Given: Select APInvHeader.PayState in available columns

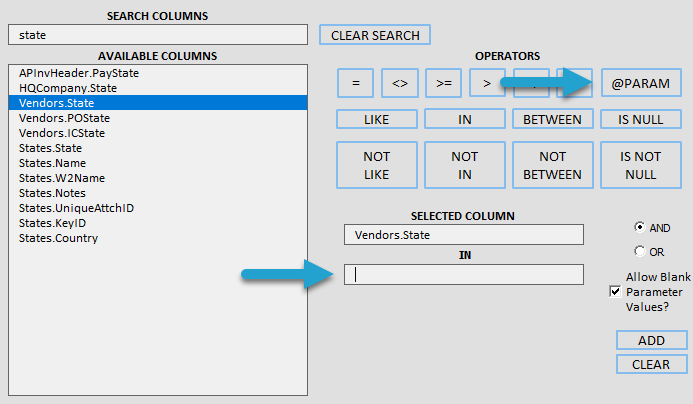Looking at the screenshot, I should point(158,73).
